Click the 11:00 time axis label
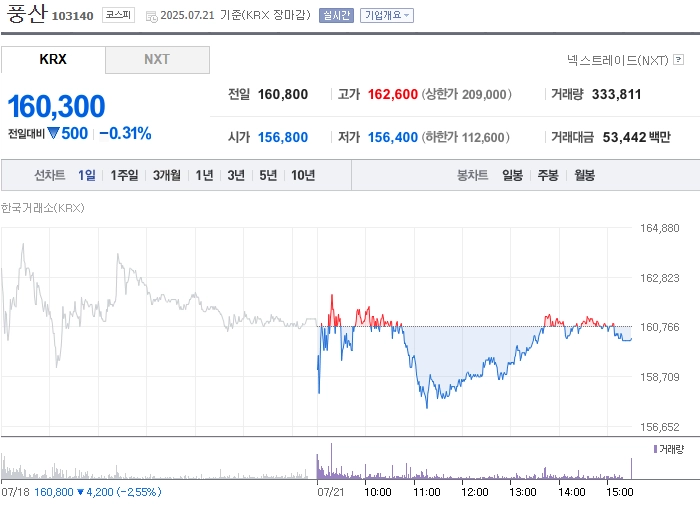Viewport: 700px width, 505px height. (427, 492)
